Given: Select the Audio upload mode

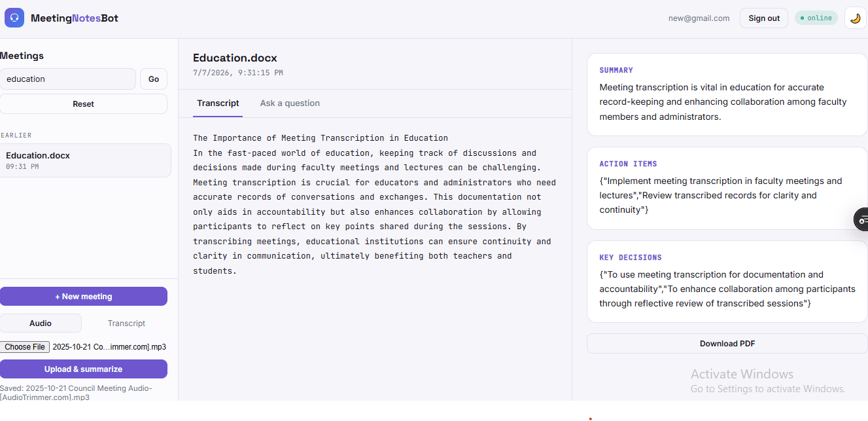Looking at the screenshot, I should pos(41,323).
